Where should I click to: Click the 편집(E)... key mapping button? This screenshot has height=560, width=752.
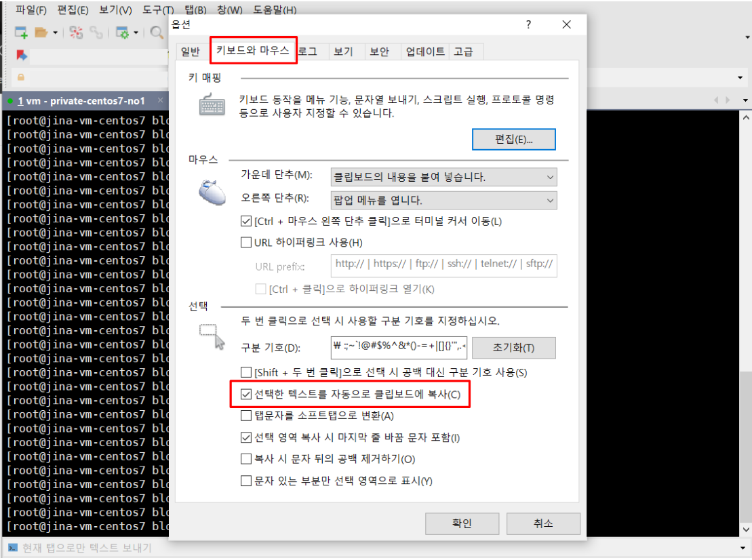click(x=513, y=140)
